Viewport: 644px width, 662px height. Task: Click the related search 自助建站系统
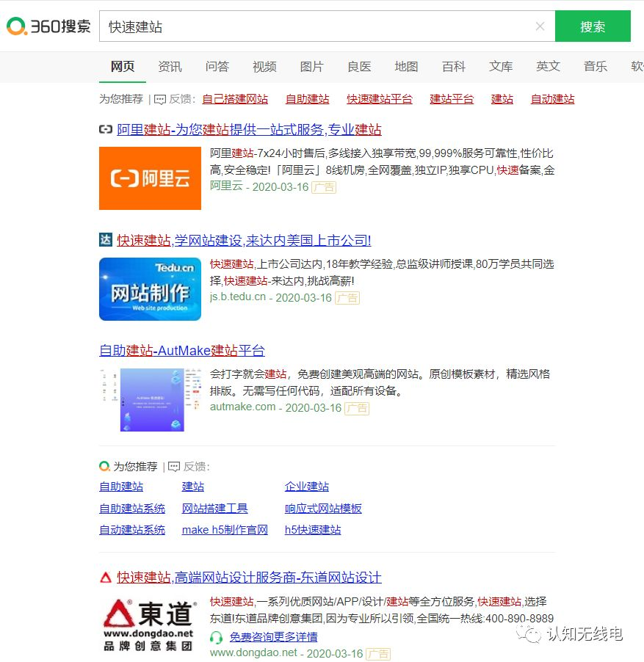pyautogui.click(x=132, y=509)
